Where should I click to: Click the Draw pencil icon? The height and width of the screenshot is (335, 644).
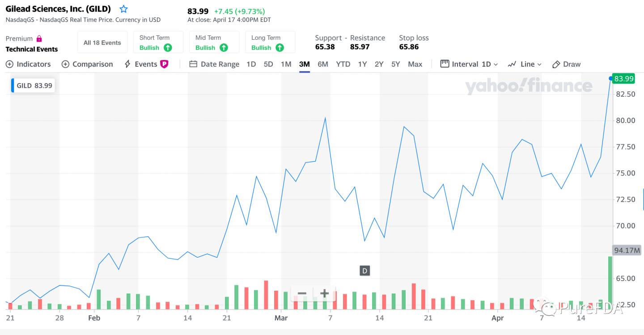556,64
